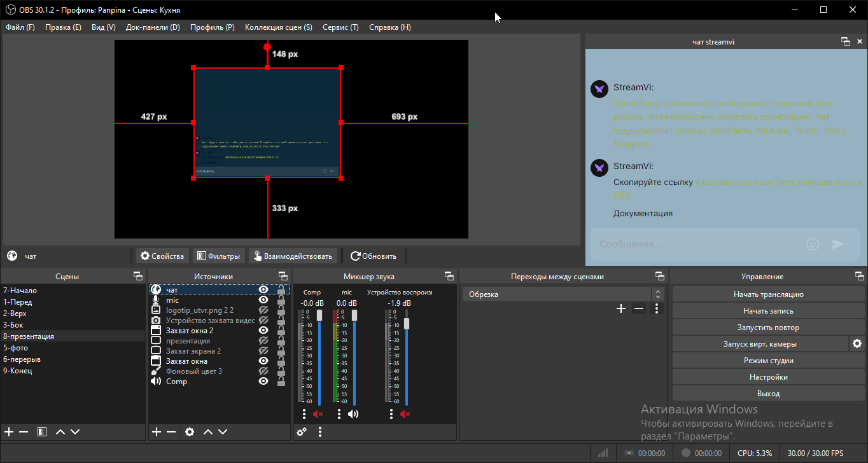Click Запустить повтор button

[x=768, y=328]
